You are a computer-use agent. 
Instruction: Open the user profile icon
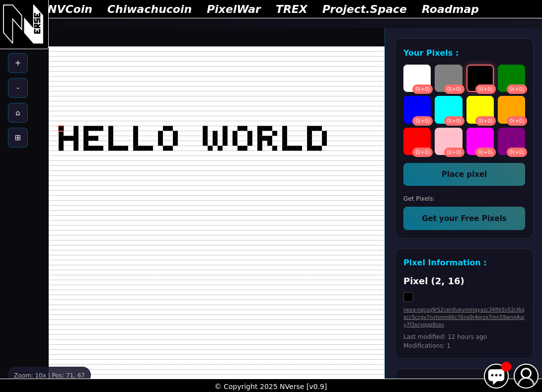(526, 376)
